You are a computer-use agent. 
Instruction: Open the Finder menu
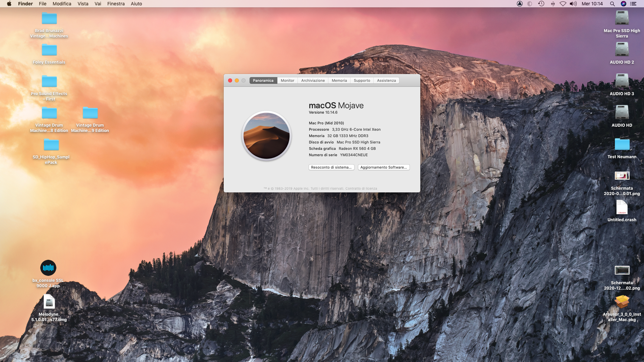click(x=25, y=4)
